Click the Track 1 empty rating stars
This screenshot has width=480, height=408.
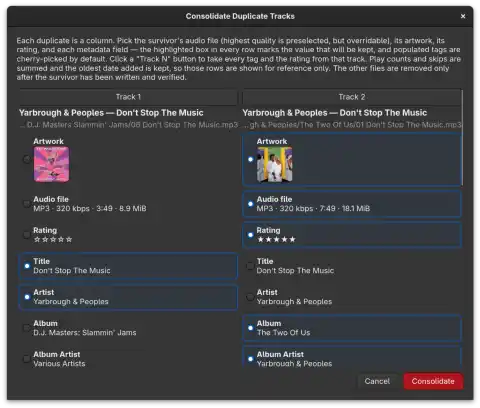53,239
